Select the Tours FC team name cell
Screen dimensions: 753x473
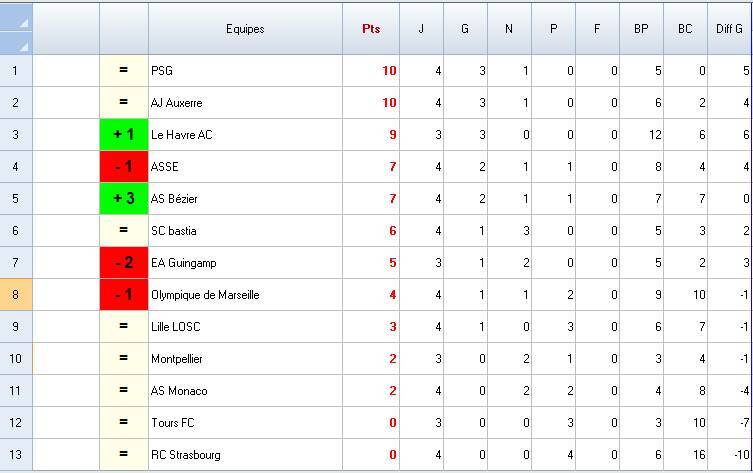245,423
